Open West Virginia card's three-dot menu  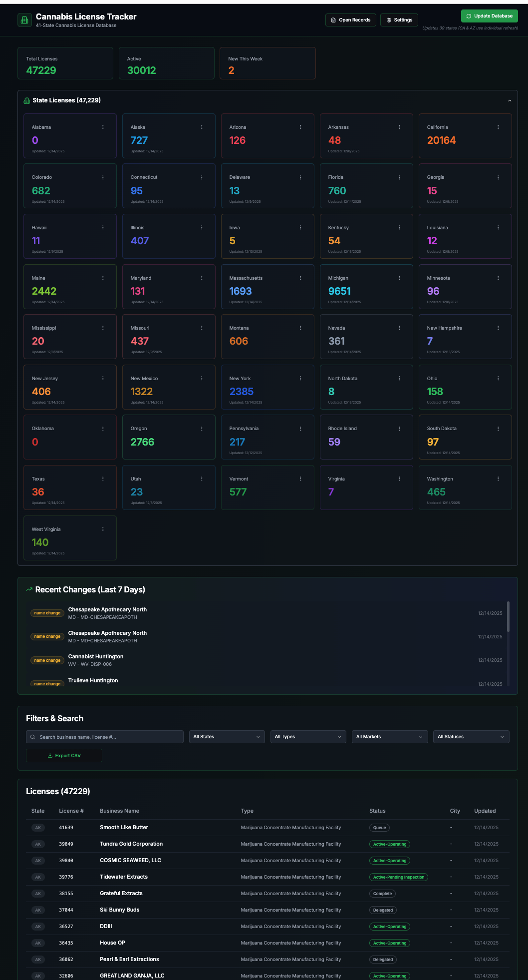click(x=103, y=529)
